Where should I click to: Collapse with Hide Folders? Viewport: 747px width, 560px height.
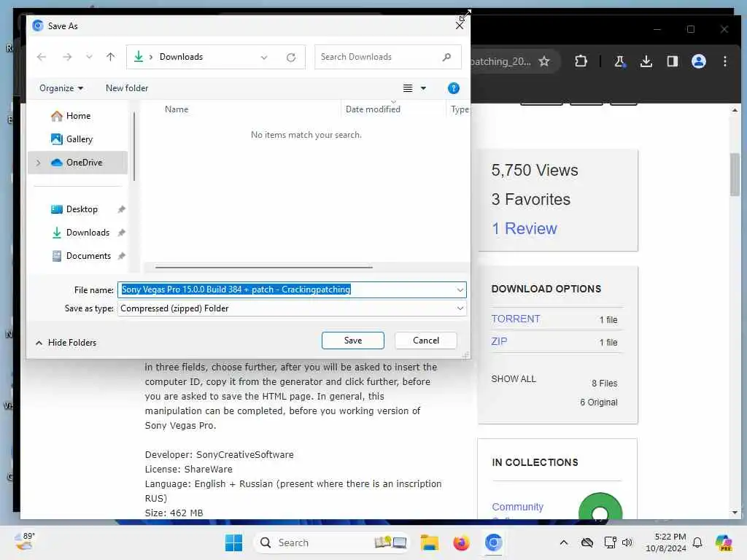coord(66,343)
